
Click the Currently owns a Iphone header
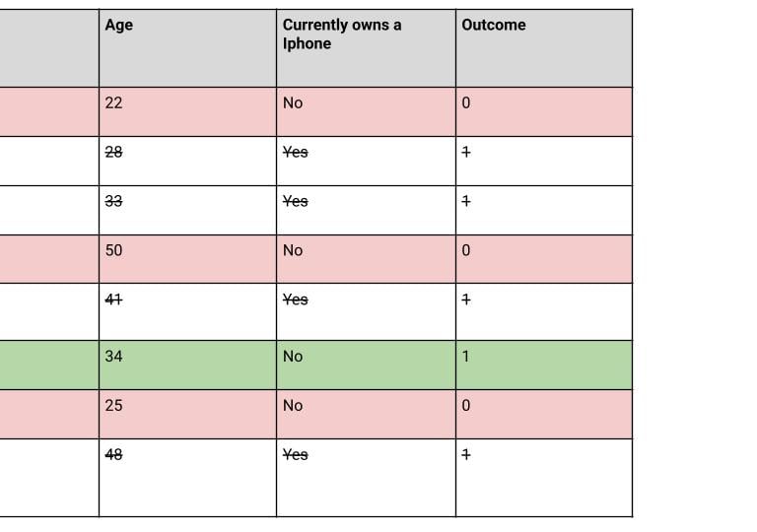click(x=366, y=48)
